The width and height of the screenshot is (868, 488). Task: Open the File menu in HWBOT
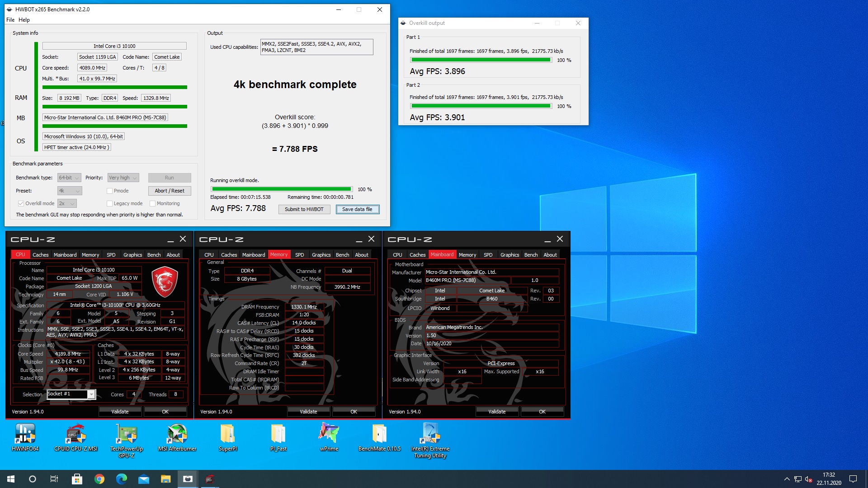[10, 20]
